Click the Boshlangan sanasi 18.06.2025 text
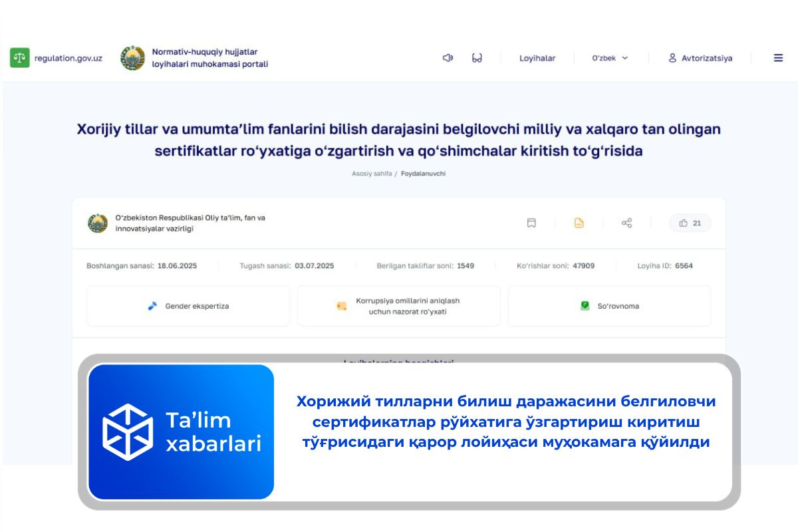The image size is (798, 532). (x=142, y=266)
